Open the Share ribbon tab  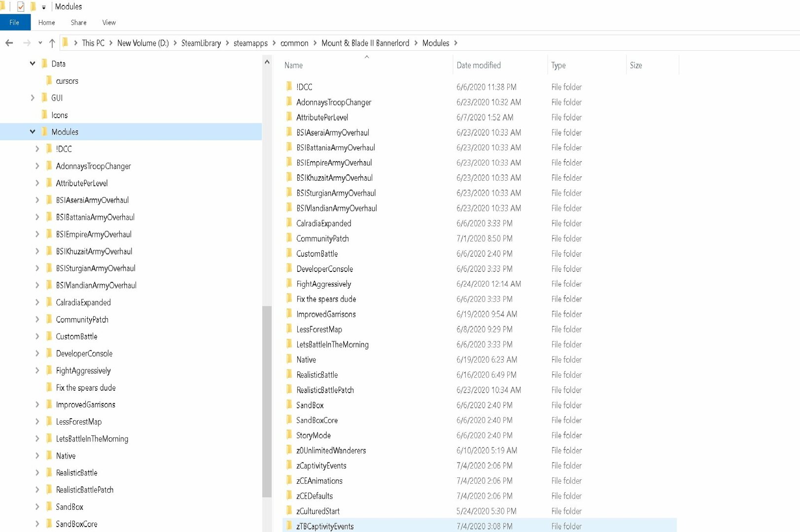(78, 22)
